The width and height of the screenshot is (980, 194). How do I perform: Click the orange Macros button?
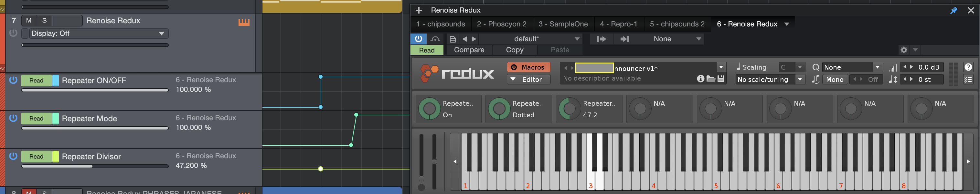[x=528, y=67]
